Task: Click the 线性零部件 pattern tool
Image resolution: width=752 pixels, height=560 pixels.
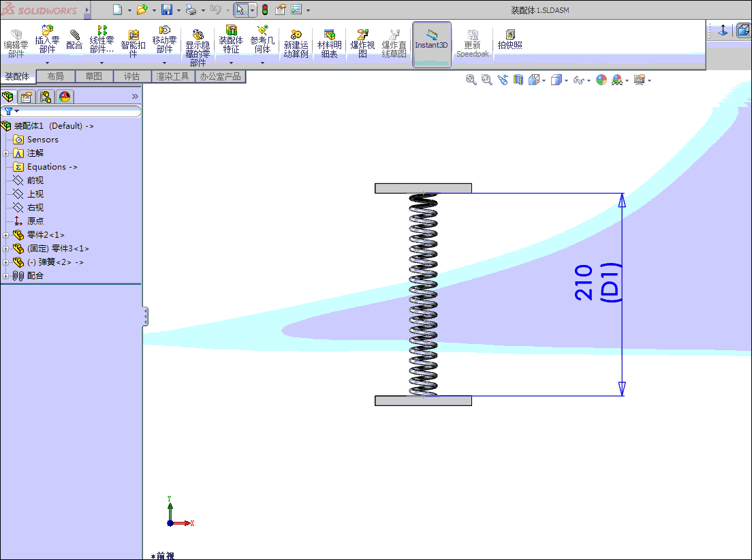Action: (101, 40)
